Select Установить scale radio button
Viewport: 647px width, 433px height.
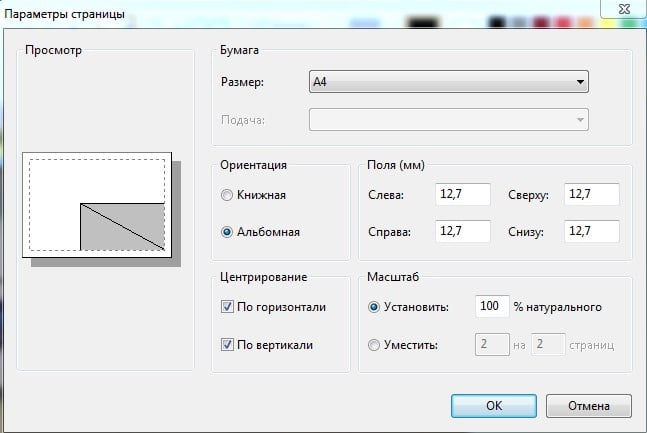(x=374, y=307)
